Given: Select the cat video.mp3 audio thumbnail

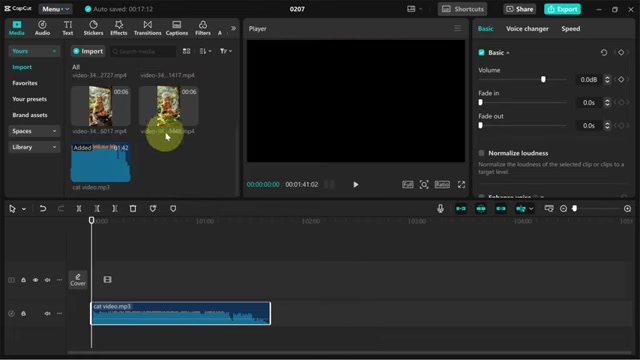Looking at the screenshot, I should click(x=101, y=162).
